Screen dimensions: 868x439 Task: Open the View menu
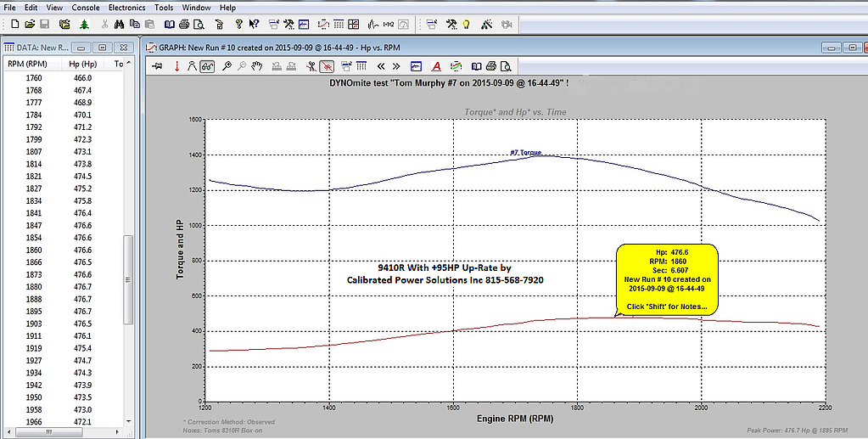pyautogui.click(x=54, y=7)
